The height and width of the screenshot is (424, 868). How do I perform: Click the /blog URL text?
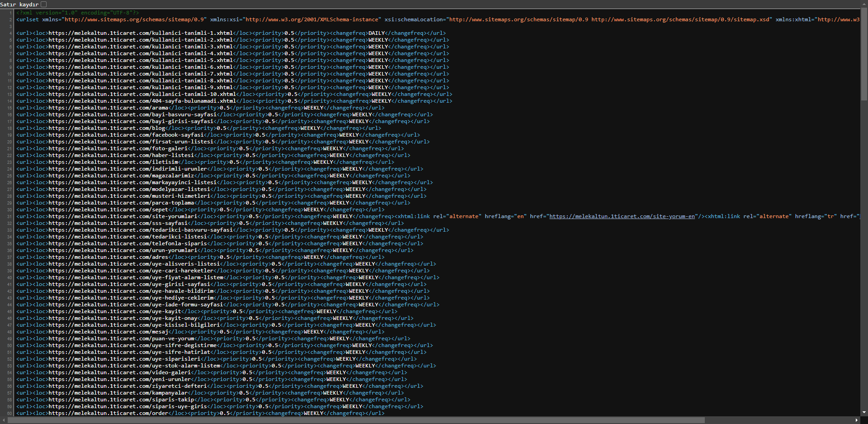click(x=107, y=128)
